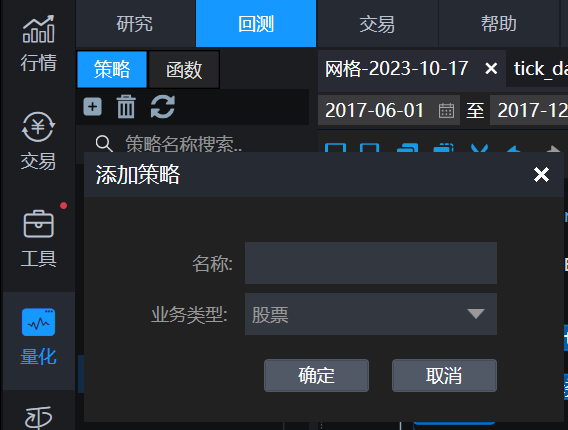Close the 网格-2023-10-17 editor tab

tap(491, 68)
